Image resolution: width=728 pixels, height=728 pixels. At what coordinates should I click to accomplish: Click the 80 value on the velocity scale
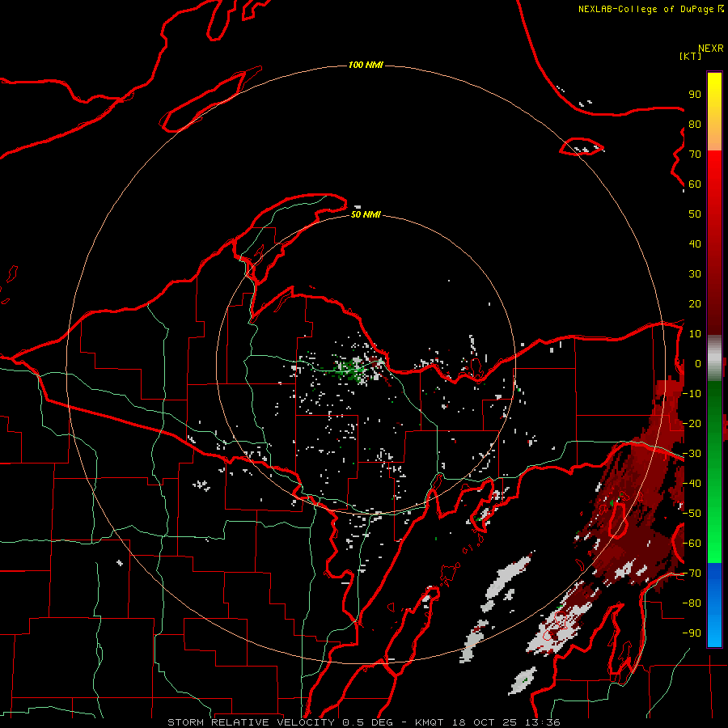(x=695, y=124)
